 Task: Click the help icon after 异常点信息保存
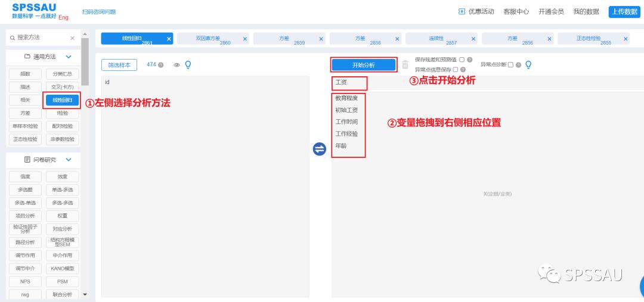point(463,69)
